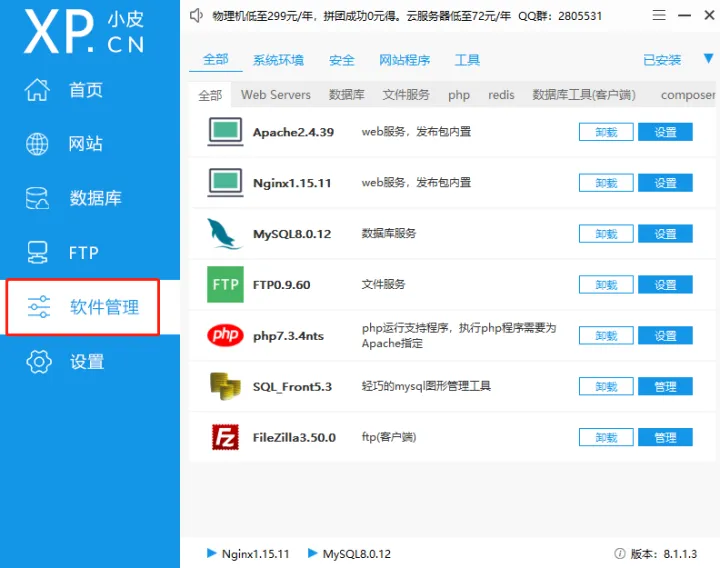
Task: Uninstall MySQL8.0.12 with 卸载
Action: tap(606, 234)
